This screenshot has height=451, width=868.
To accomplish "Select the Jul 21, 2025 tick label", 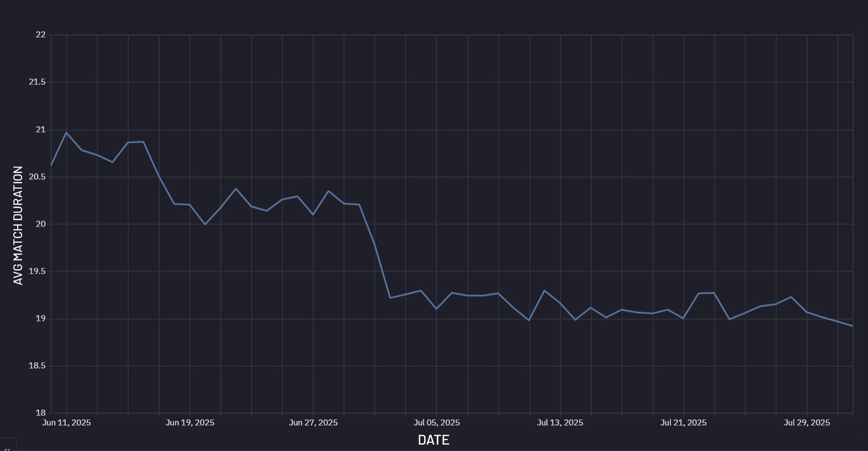I will tap(683, 423).
